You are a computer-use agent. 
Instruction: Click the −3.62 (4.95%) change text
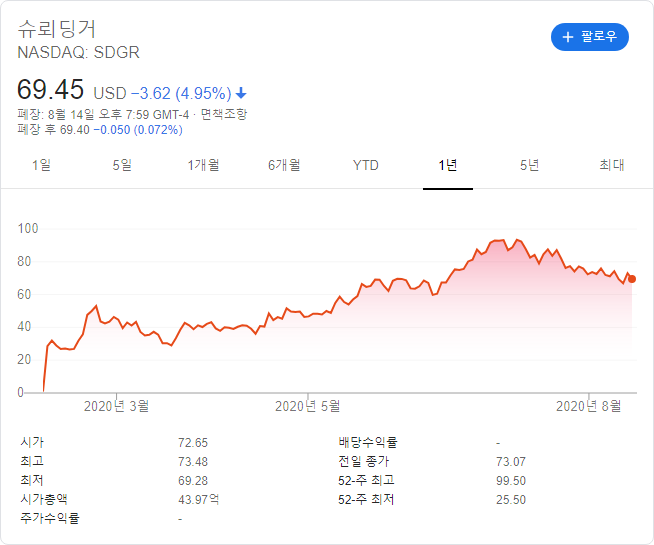(x=181, y=93)
